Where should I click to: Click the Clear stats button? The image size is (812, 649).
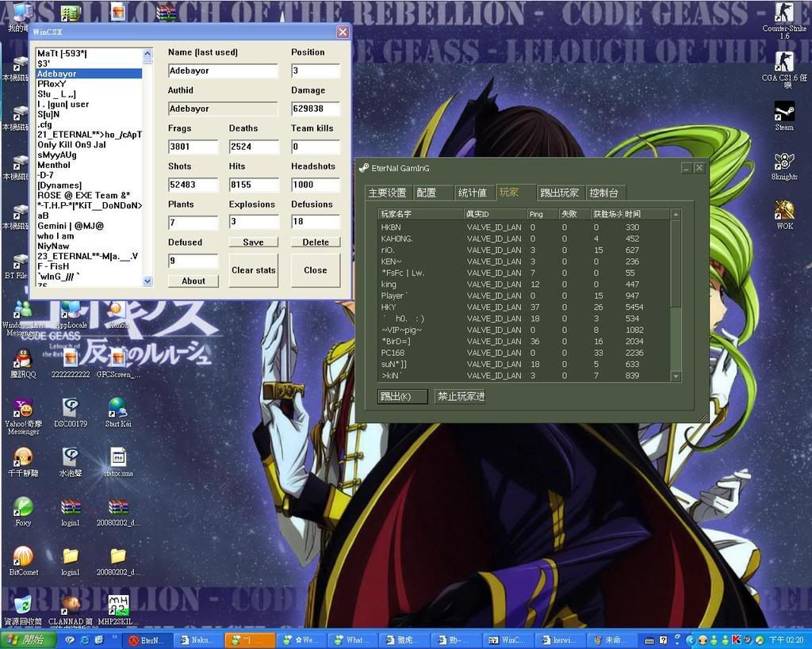[x=254, y=270]
